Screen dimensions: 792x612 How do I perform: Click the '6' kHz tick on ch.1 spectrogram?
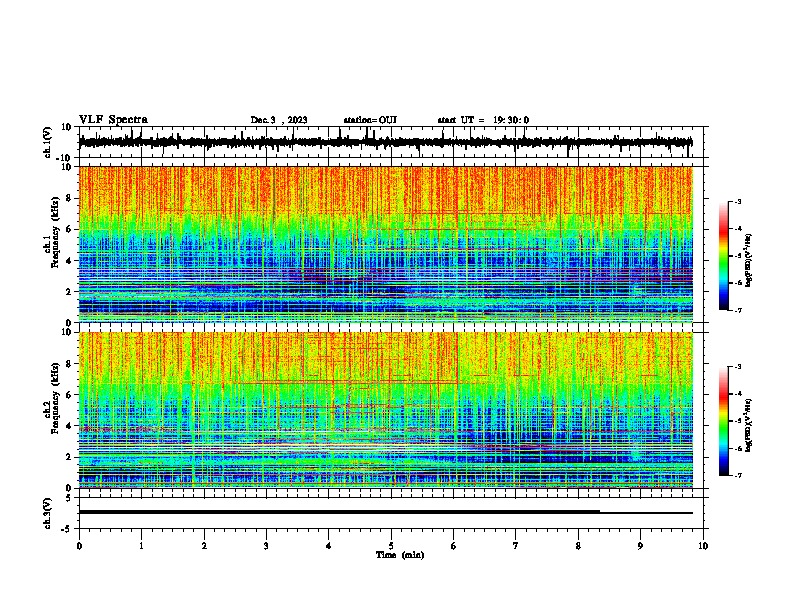pos(69,229)
